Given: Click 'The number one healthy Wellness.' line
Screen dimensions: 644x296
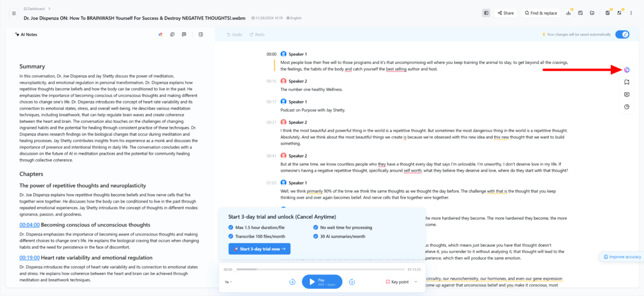Looking at the screenshot, I should pos(311,90).
